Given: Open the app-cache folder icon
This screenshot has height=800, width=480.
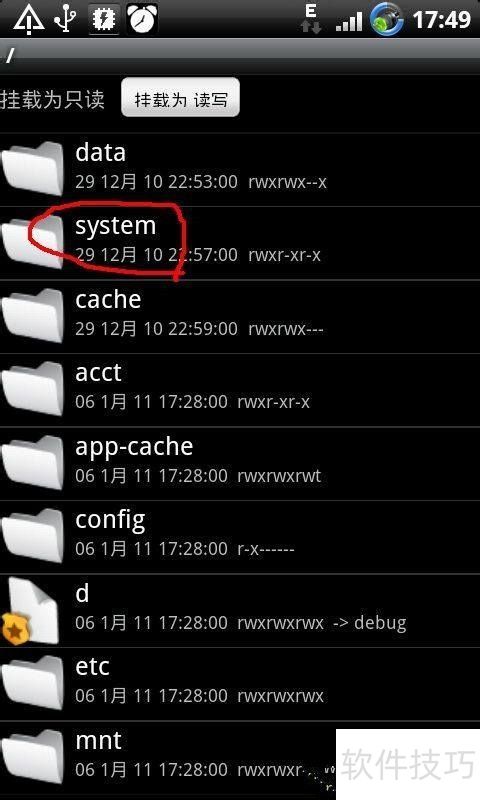Looking at the screenshot, I should (33, 462).
